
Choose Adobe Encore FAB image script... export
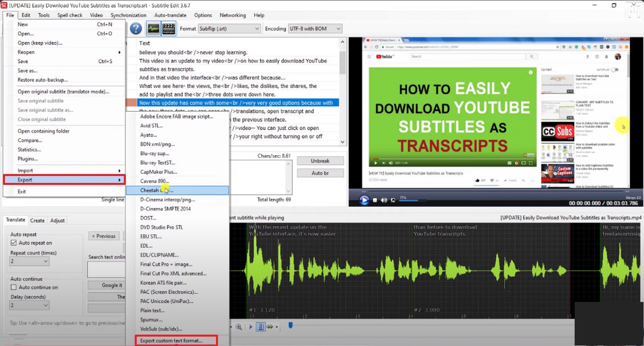pos(177,116)
